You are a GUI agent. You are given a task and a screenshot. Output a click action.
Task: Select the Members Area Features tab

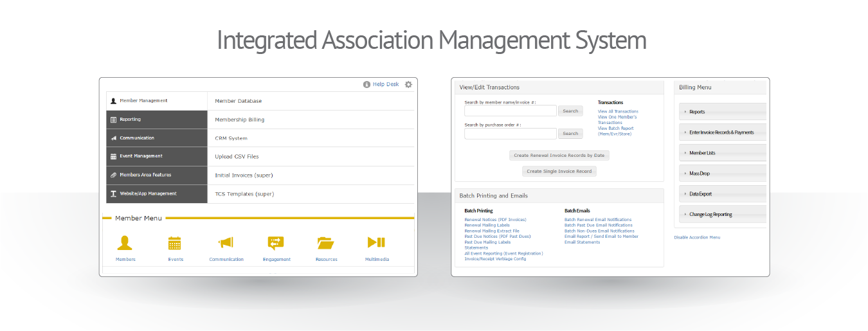coord(157,175)
